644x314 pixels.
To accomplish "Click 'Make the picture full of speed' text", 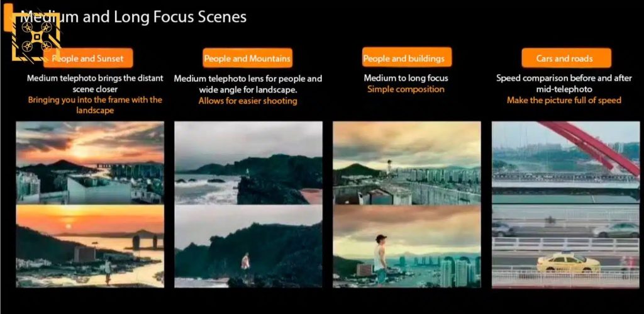I will pyautogui.click(x=564, y=100).
